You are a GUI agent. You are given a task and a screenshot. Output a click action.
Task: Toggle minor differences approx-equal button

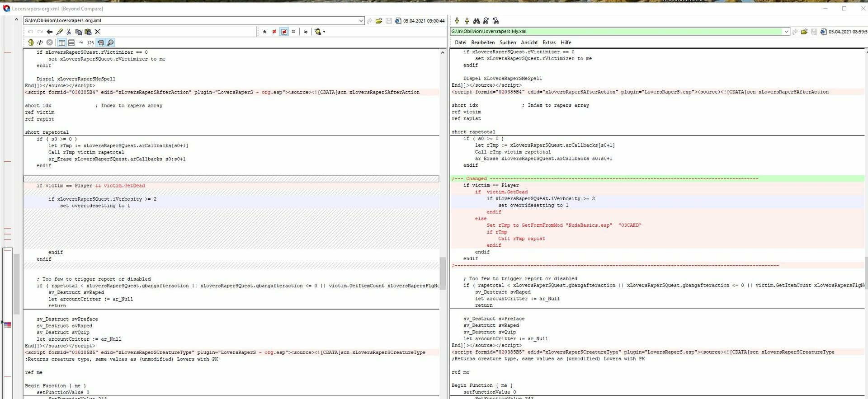[306, 32]
